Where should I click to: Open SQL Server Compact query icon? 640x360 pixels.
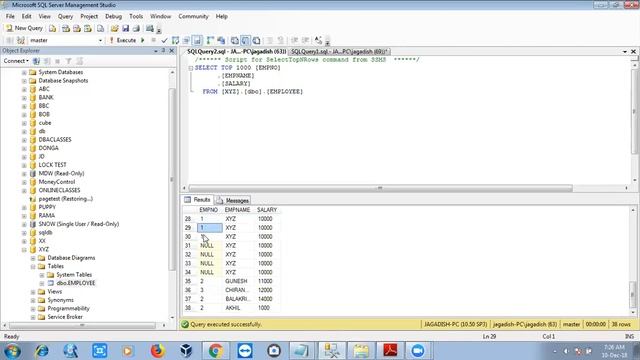(x=100, y=29)
